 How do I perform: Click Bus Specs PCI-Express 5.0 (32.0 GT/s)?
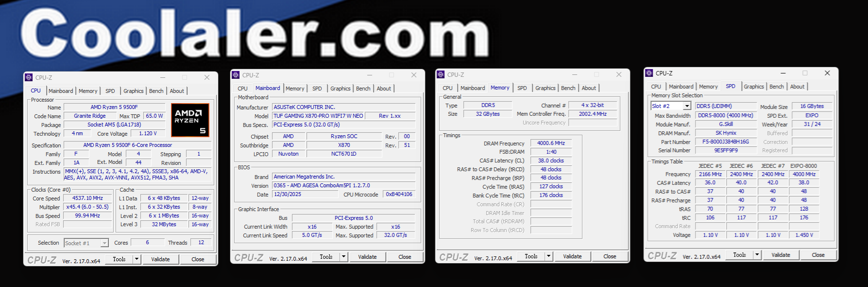tap(344, 125)
